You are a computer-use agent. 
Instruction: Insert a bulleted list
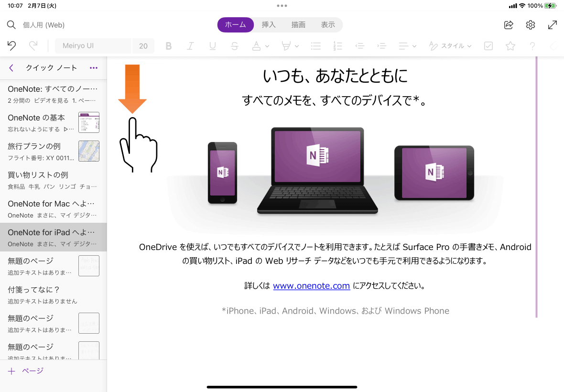[316, 46]
